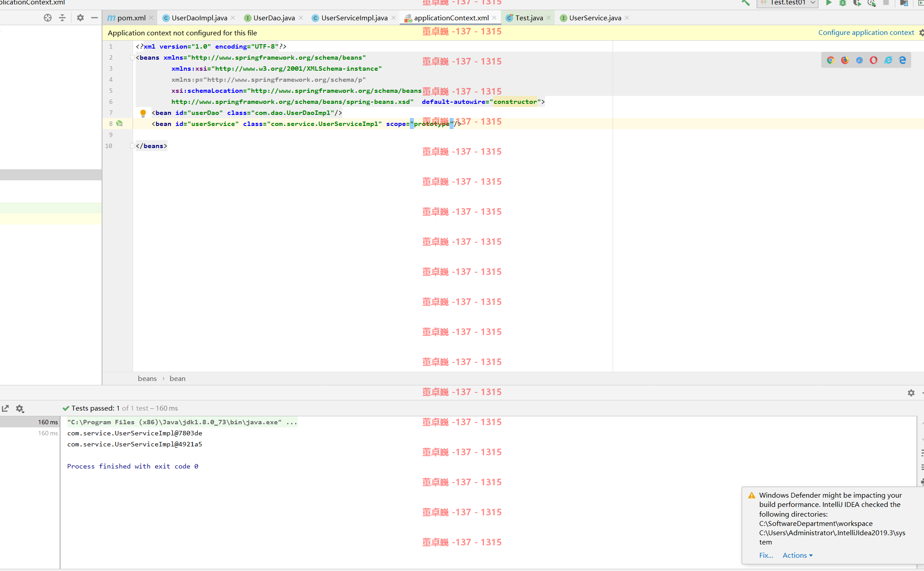Select the 'beans' breadcrumb
Viewport: 924px width, 571px height.
pyautogui.click(x=147, y=379)
